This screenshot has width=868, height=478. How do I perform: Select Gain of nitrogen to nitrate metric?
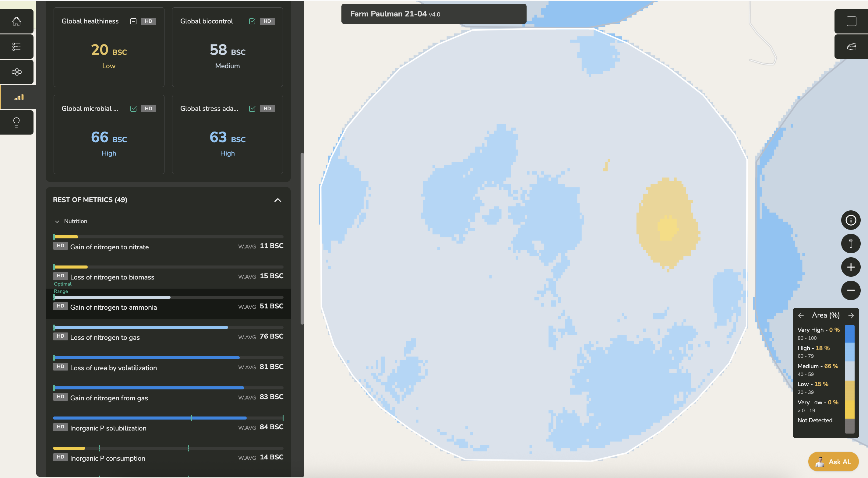(x=168, y=244)
